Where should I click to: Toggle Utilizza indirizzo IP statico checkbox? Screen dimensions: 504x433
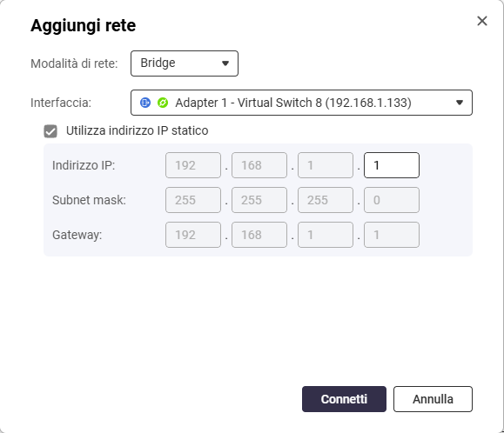click(x=50, y=131)
